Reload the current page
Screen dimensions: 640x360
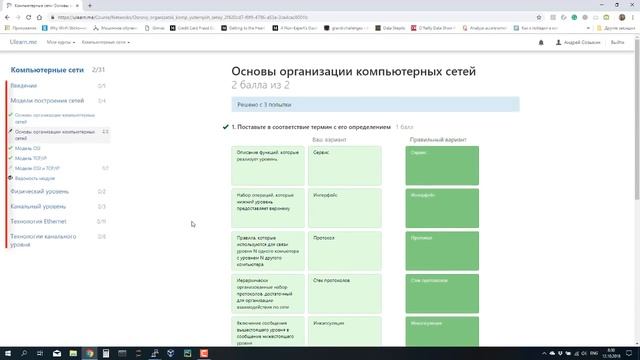(x=29, y=17)
